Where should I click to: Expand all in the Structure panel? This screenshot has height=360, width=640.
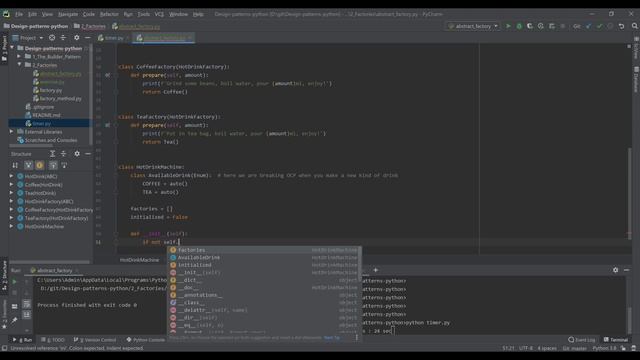click(x=52, y=154)
